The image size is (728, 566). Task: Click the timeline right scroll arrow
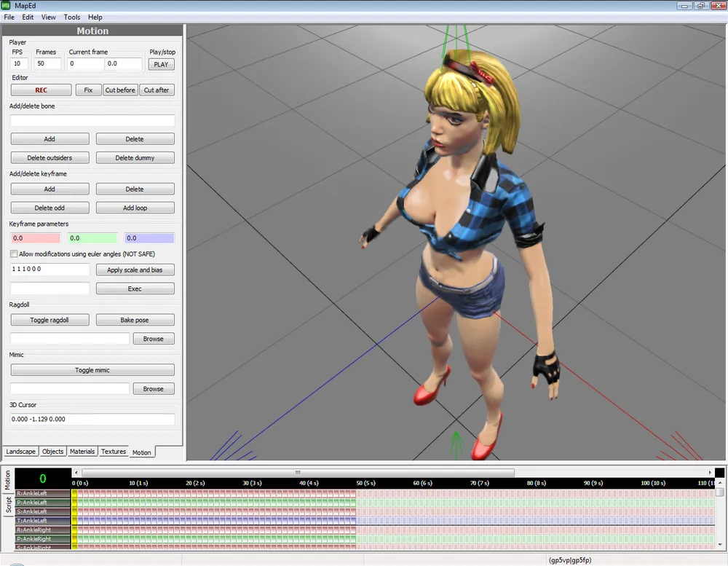click(709, 473)
